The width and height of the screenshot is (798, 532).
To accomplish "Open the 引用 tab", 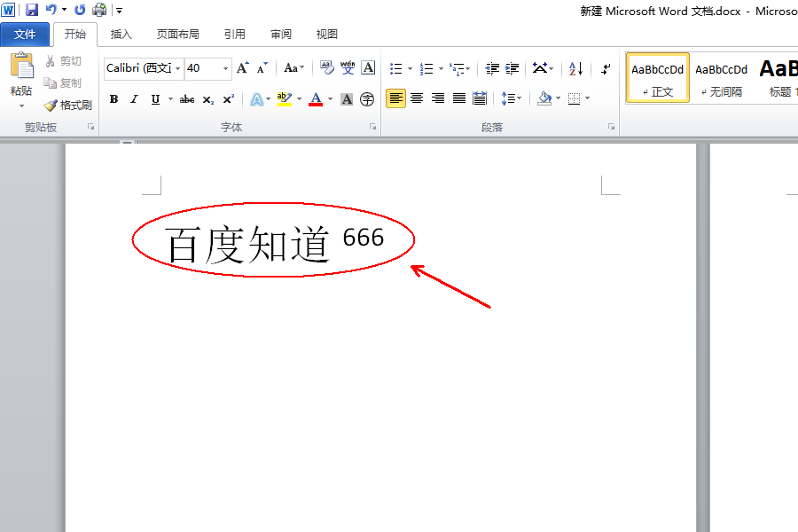I will click(x=235, y=34).
